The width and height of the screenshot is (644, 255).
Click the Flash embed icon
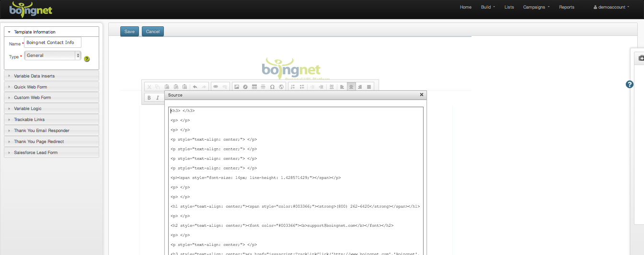[x=245, y=87]
